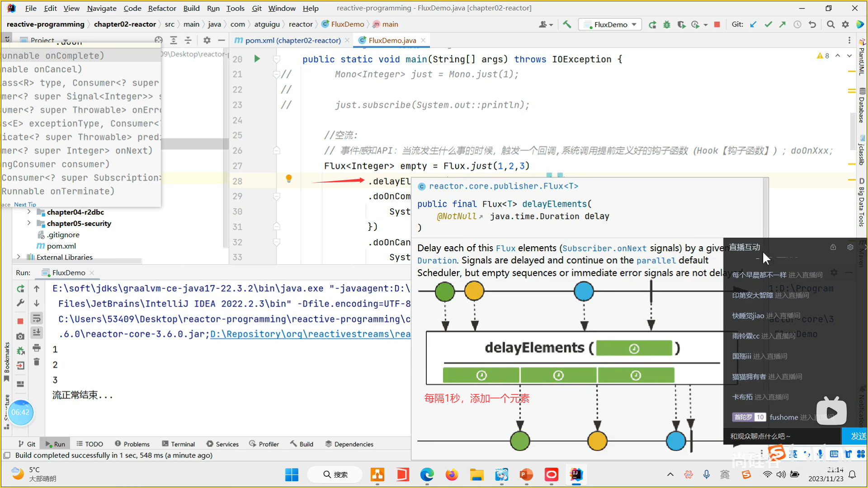This screenshot has width=868, height=488.
Task: Expand the chapter04-r2dbc folder
Action: 29,211
